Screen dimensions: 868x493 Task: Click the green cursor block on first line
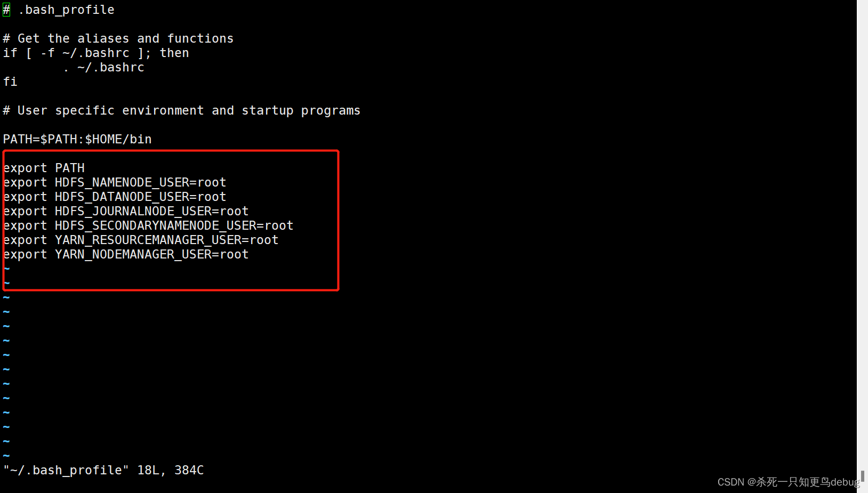pos(6,10)
